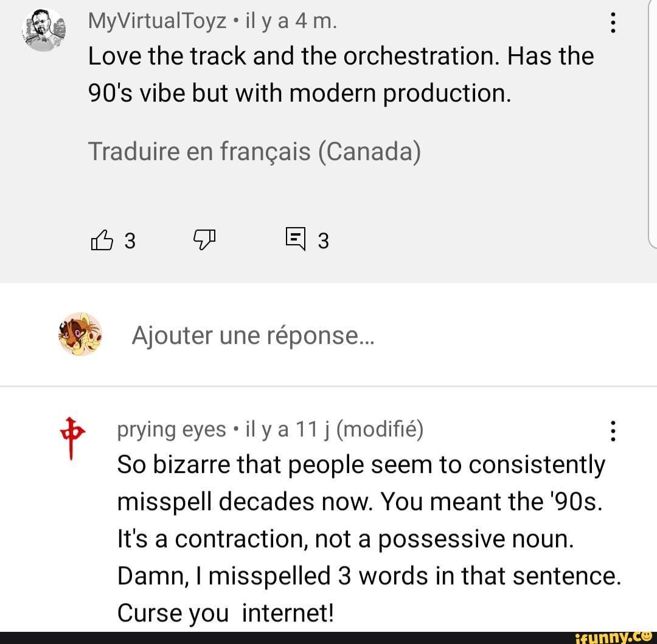This screenshot has width=657, height=644.
Task: Click Traduire en français (Canada)
Action: pyautogui.click(x=254, y=152)
